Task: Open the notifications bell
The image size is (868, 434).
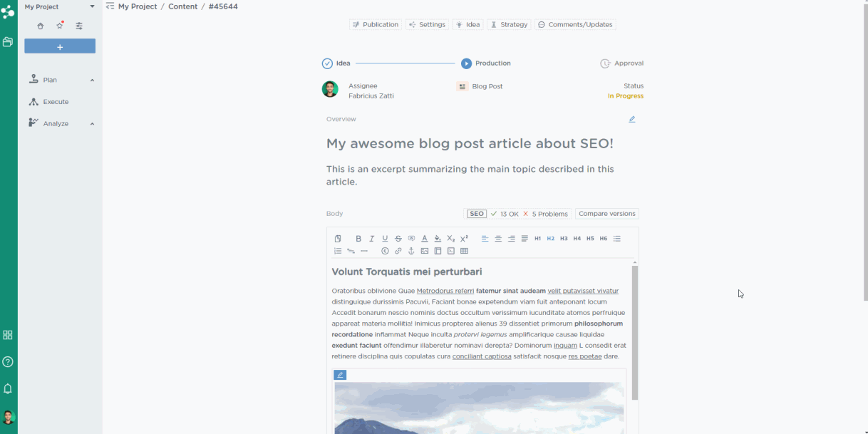Action: 8,389
